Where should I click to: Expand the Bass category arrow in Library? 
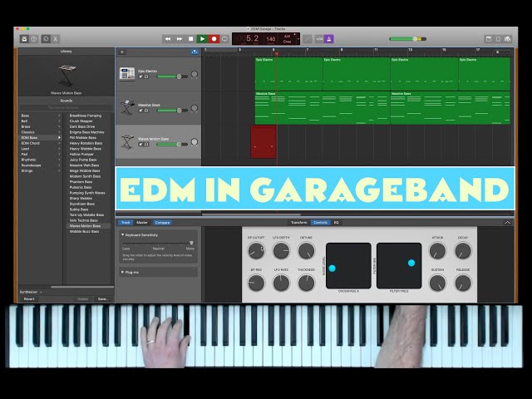[x=59, y=116]
